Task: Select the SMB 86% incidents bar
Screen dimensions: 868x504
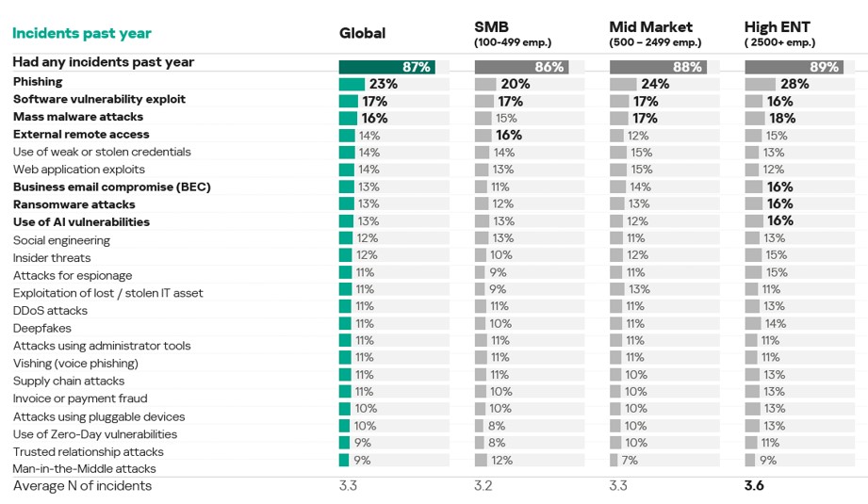Action: tap(521, 67)
